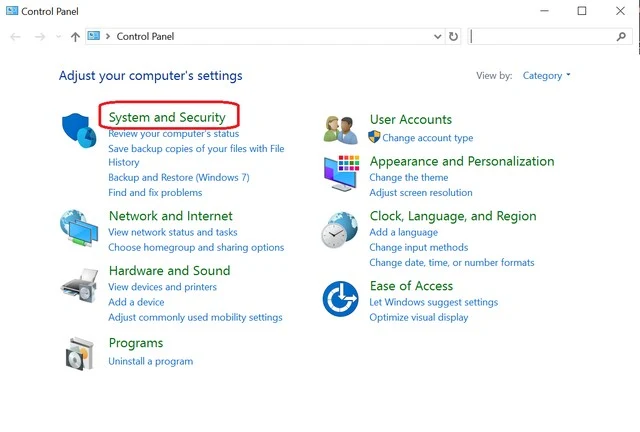The height and width of the screenshot is (432, 640).
Task: Click the Control Panel title bar icon
Action: click(12, 11)
